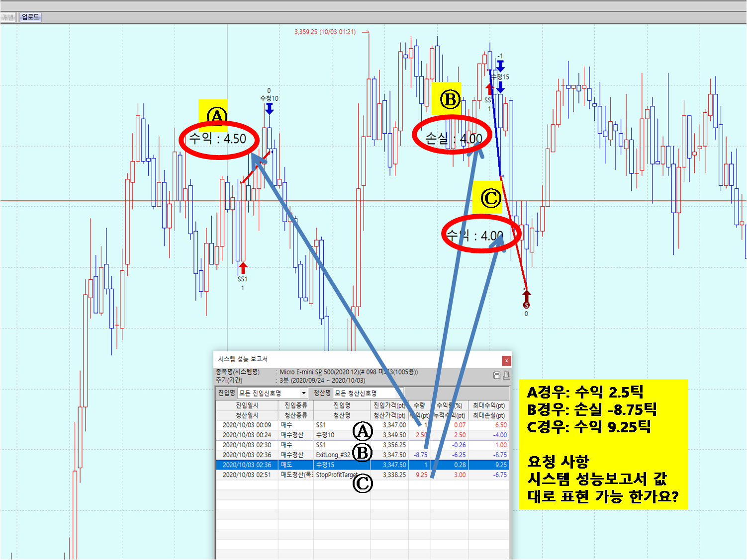The height and width of the screenshot is (560, 747).
Task: Click the blue 수청15 sell arrow marker
Action: coord(500,87)
